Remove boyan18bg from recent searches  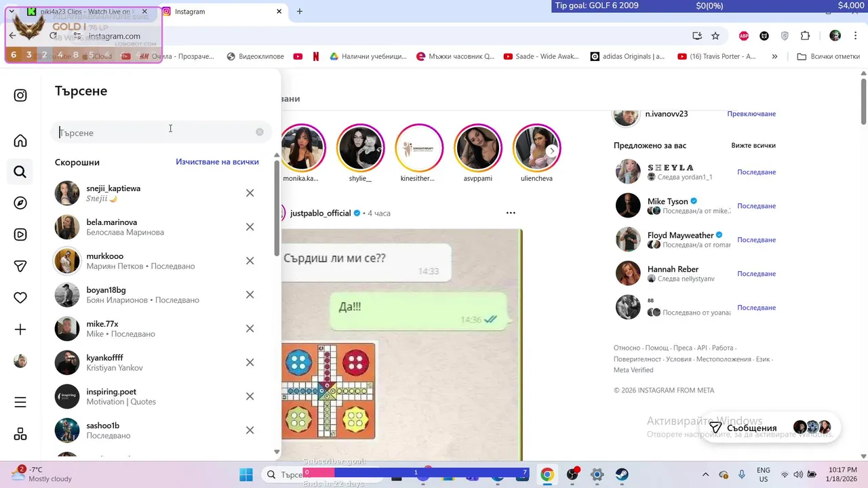coord(250,295)
